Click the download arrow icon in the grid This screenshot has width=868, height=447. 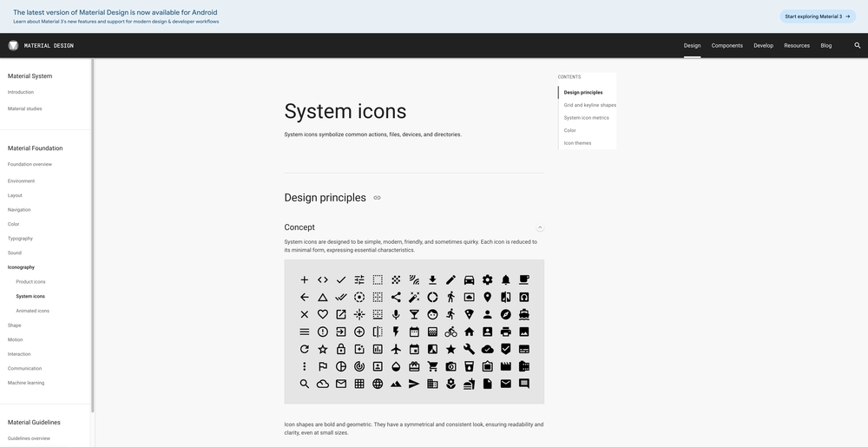[x=432, y=280]
